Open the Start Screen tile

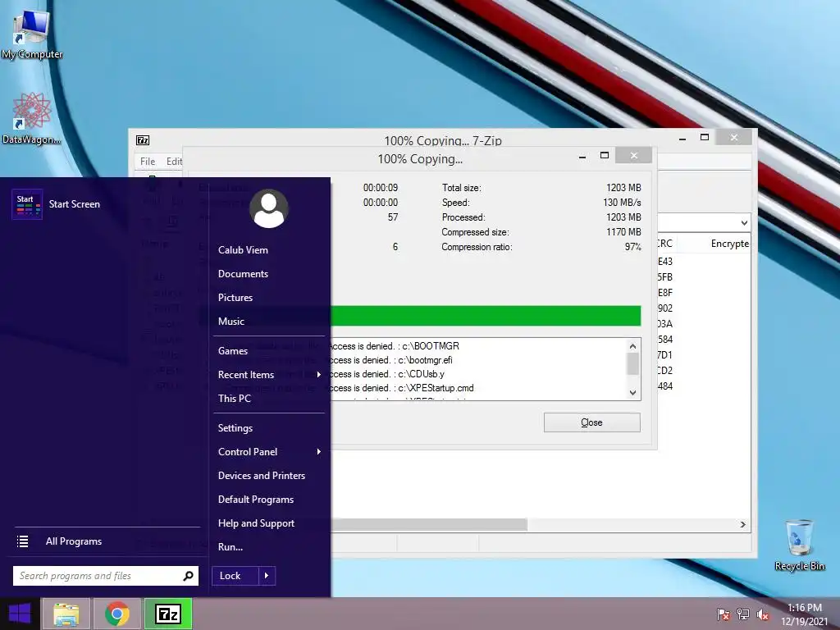pyautogui.click(x=56, y=204)
